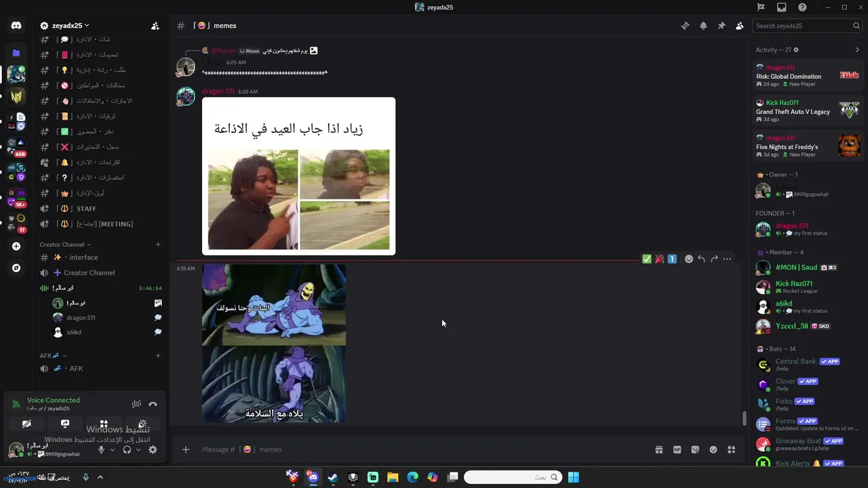
Task: Open the server invite people icon
Action: [155, 26]
